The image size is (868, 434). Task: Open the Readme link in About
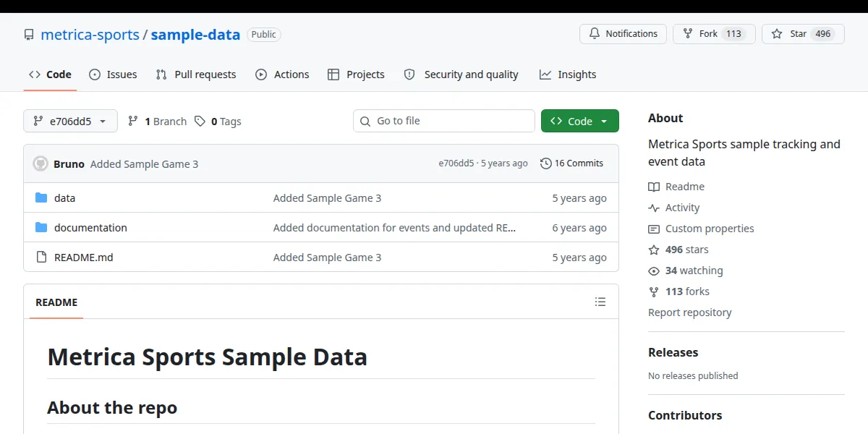(x=676, y=187)
